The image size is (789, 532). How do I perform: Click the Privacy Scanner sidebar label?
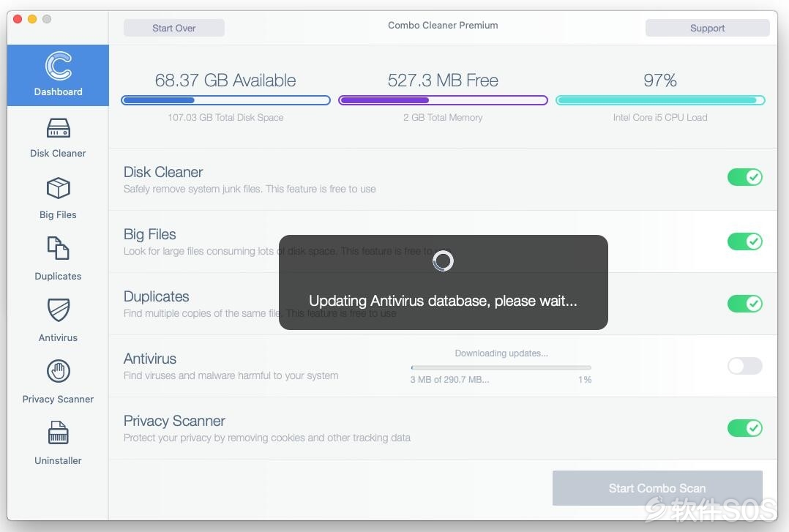tap(58, 399)
